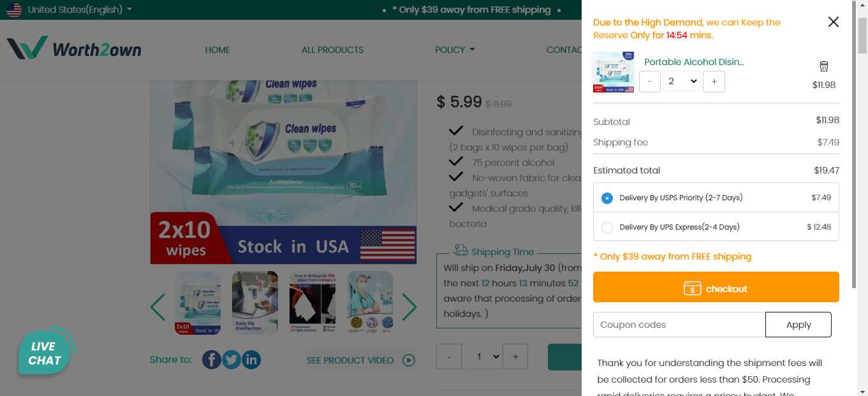Open the ALL PRODUCTS menu item
Image resolution: width=868 pixels, height=396 pixels.
(332, 50)
